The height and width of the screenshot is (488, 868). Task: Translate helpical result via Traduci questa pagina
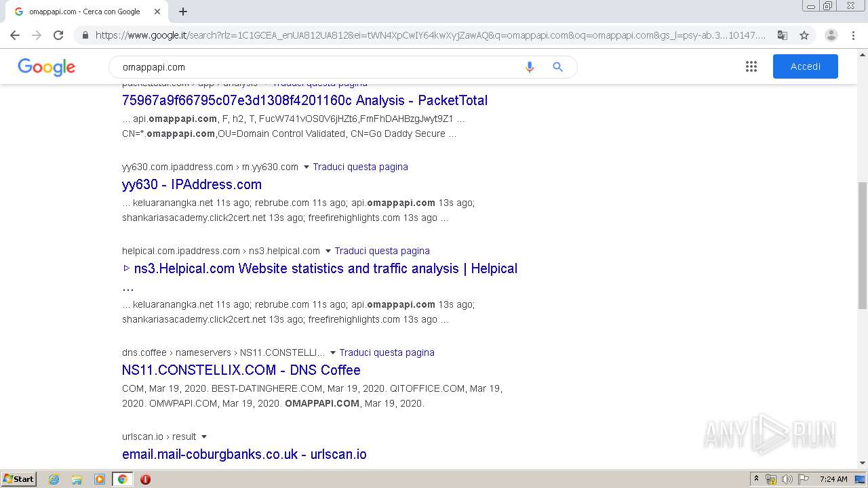(x=382, y=251)
